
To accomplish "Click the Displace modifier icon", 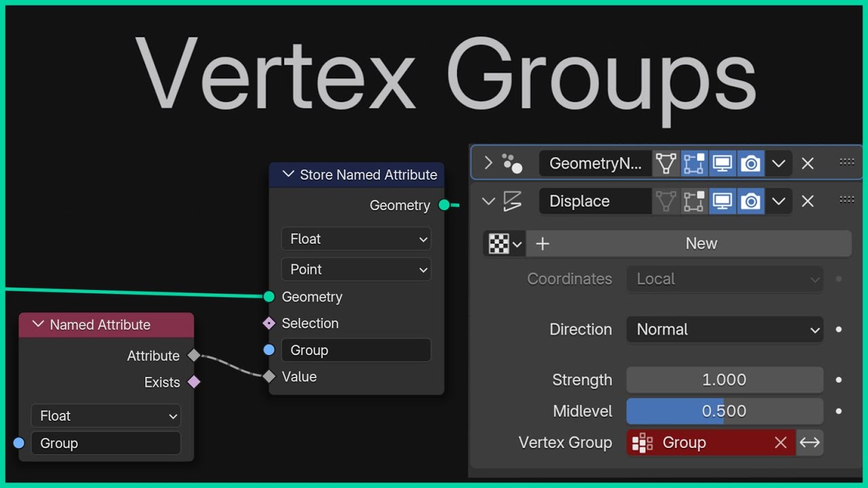I will (x=512, y=201).
